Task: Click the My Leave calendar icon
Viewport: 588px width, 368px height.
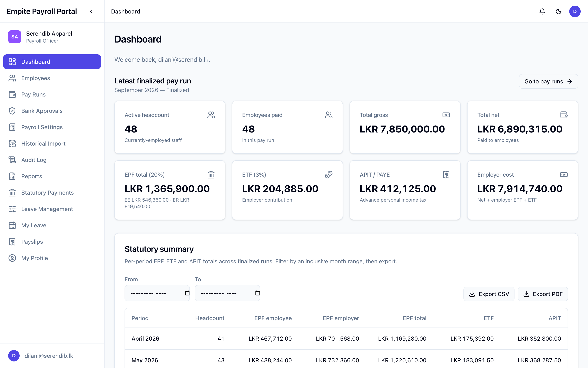Action: tap(12, 225)
